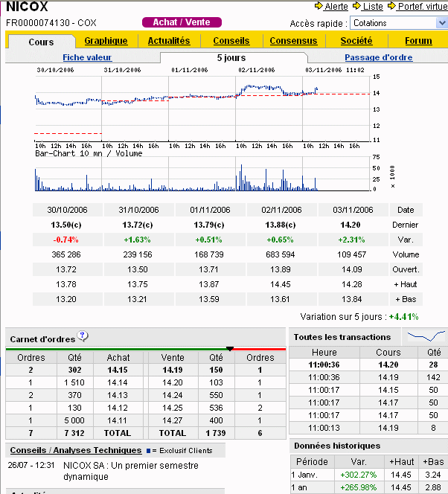Open the Forum tab
Screen dimensions: 448x494
click(x=418, y=41)
